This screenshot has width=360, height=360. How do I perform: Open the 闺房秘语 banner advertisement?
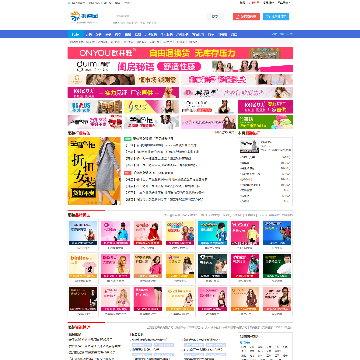coord(180,66)
